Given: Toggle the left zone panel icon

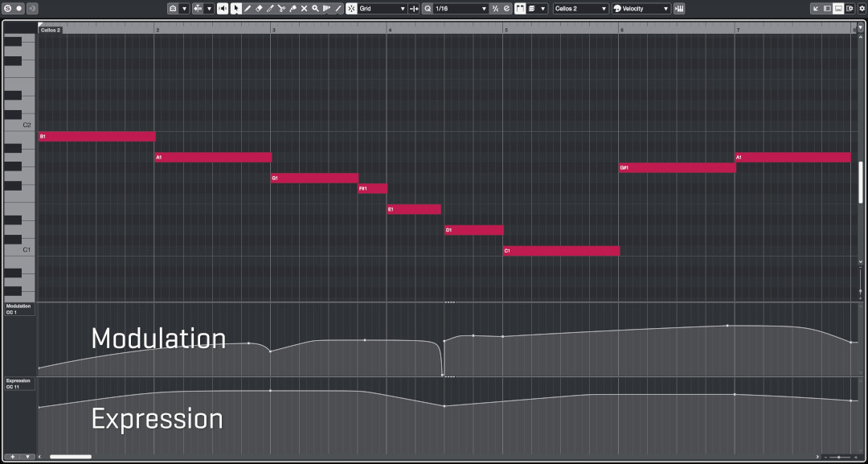Looking at the screenshot, I should point(827,9).
